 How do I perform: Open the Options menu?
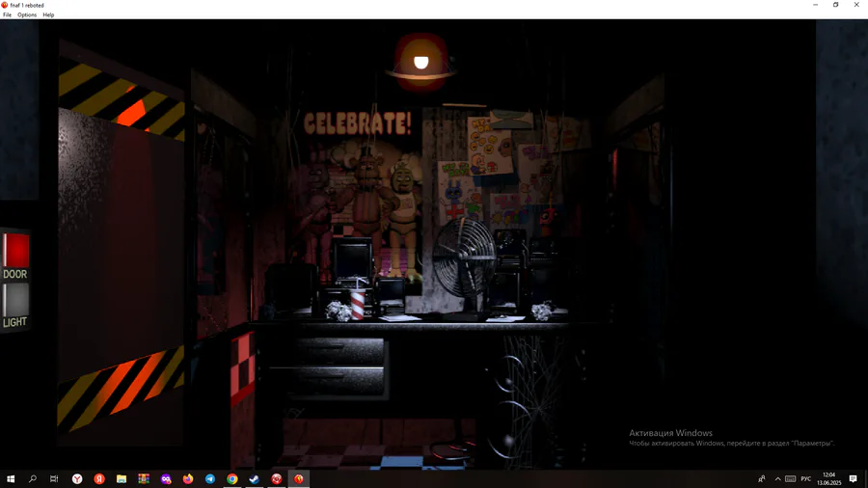tap(27, 14)
